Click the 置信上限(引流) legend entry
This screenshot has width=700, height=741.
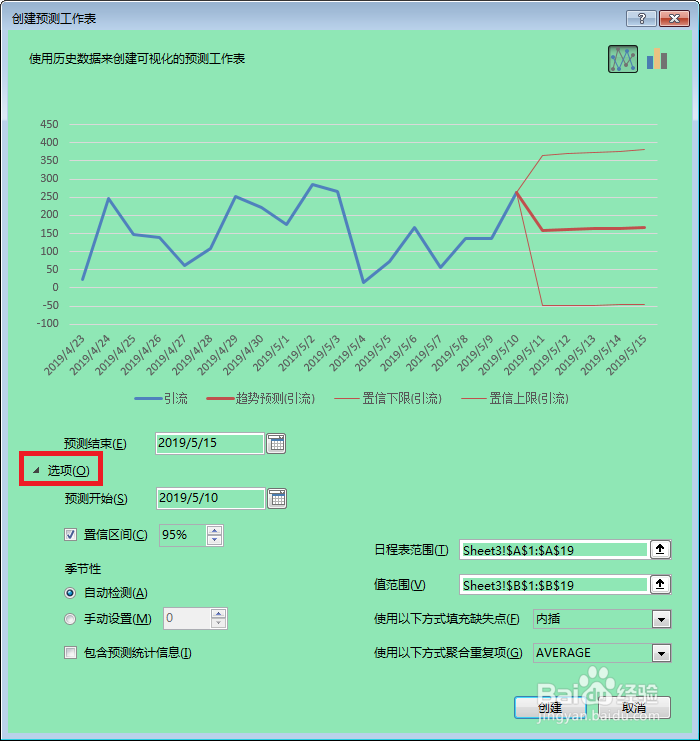515,398
